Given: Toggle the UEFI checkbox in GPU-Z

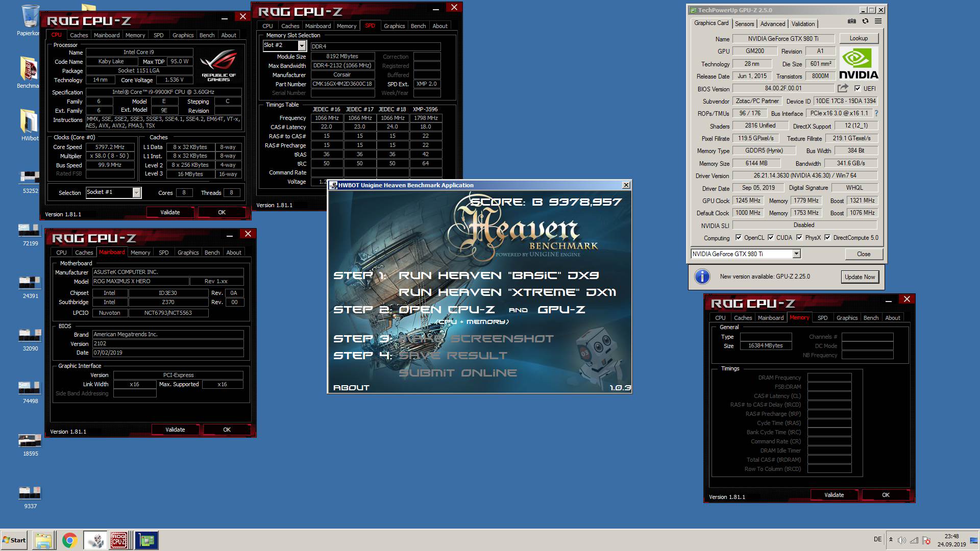Looking at the screenshot, I should point(857,88).
